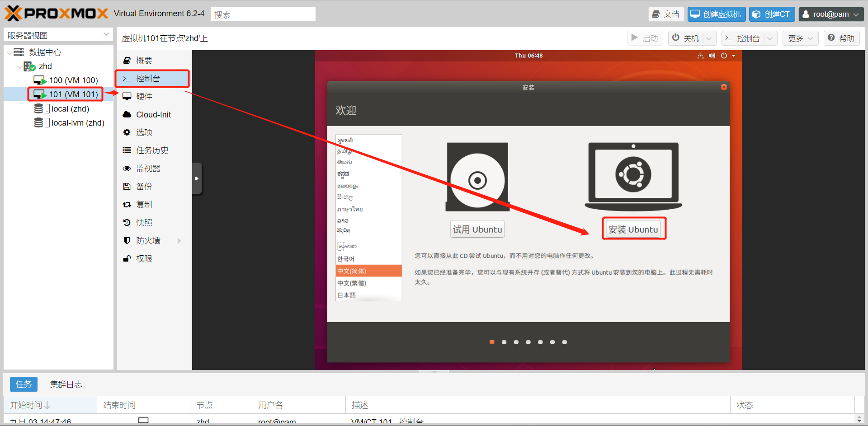The height and width of the screenshot is (426, 868).
Task: Click the Try Ubuntu (试用 Ubuntu) button
Action: coord(477,229)
